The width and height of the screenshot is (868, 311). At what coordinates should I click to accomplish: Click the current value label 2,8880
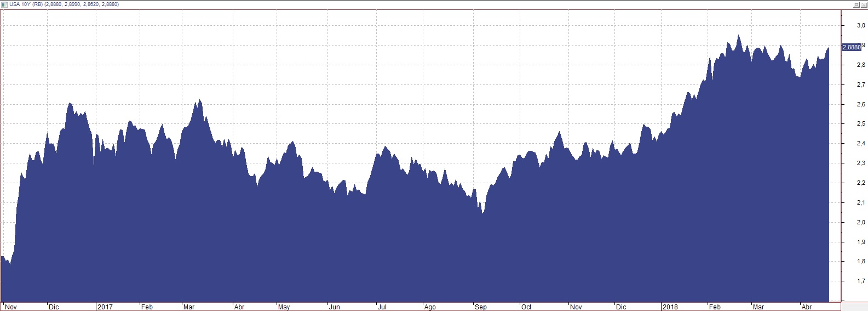[x=852, y=47]
